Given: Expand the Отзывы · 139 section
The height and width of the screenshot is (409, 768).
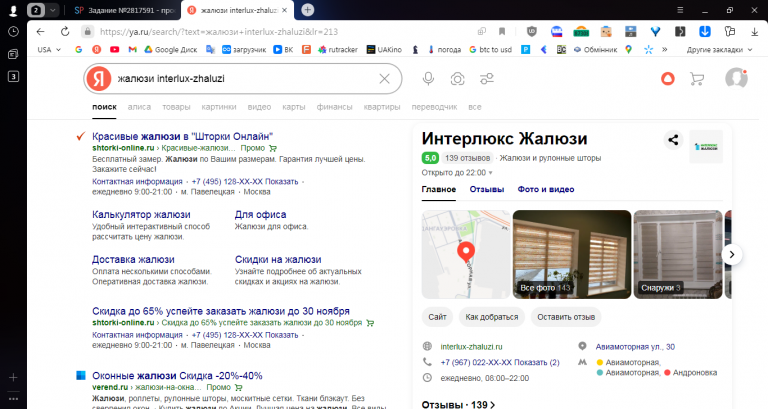Looking at the screenshot, I should (458, 404).
